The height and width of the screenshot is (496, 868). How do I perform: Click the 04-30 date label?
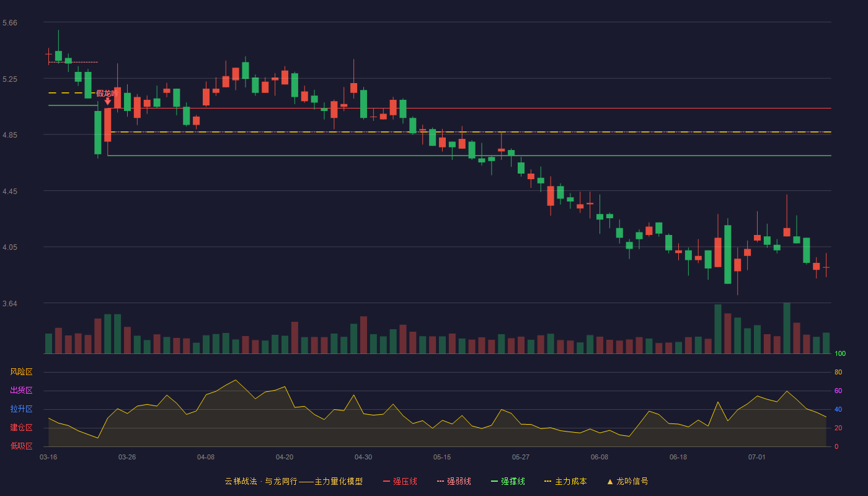point(363,457)
